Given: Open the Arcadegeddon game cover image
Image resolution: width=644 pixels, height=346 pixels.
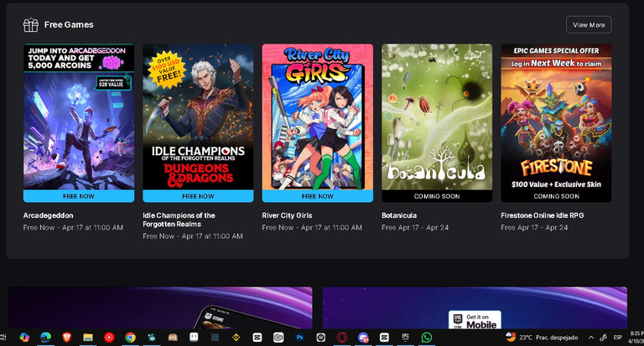Looking at the screenshot, I should 79,117.
